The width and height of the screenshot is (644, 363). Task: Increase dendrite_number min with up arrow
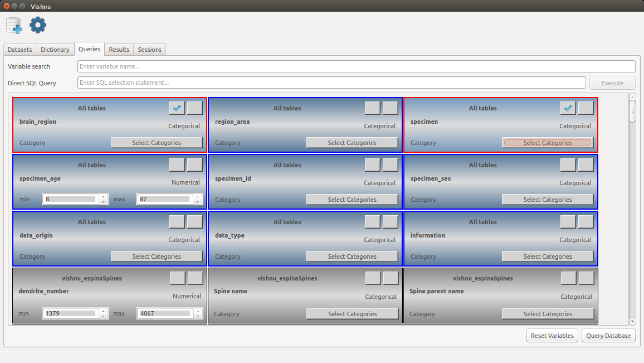point(104,311)
